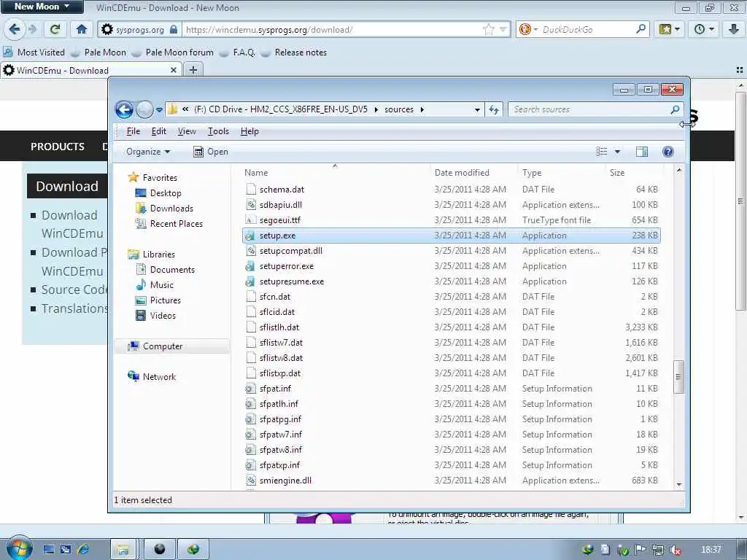
Task: Click the Search sources input field
Action: [x=589, y=109]
